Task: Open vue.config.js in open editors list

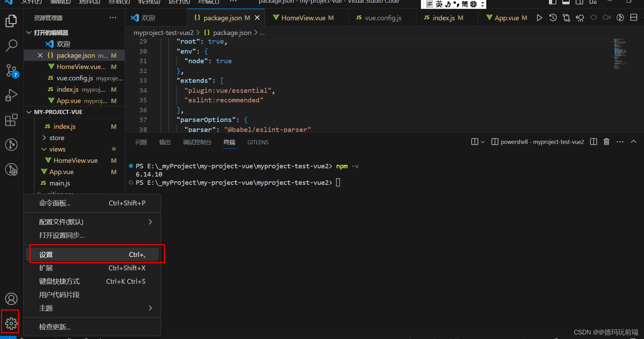Action: click(74, 78)
